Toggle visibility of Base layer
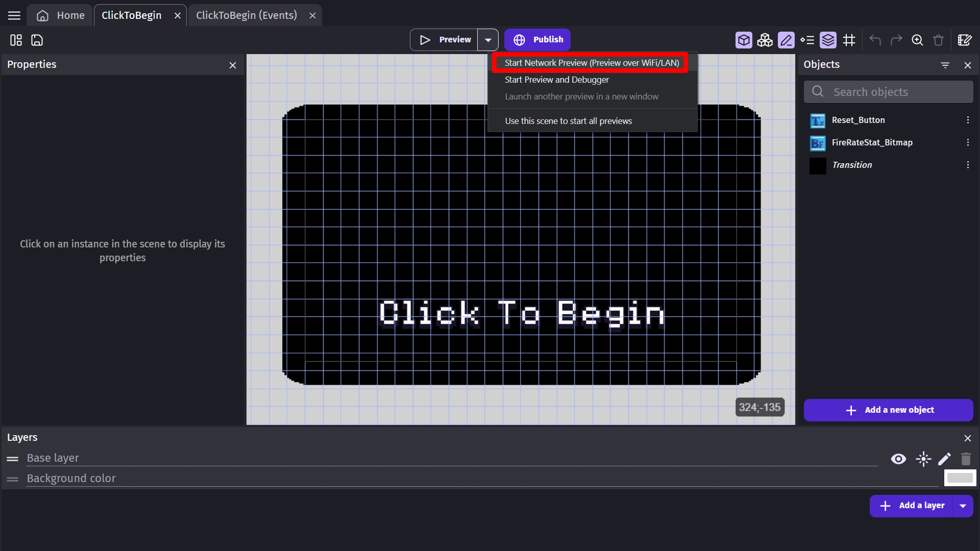The width and height of the screenshot is (980, 551). (x=898, y=458)
